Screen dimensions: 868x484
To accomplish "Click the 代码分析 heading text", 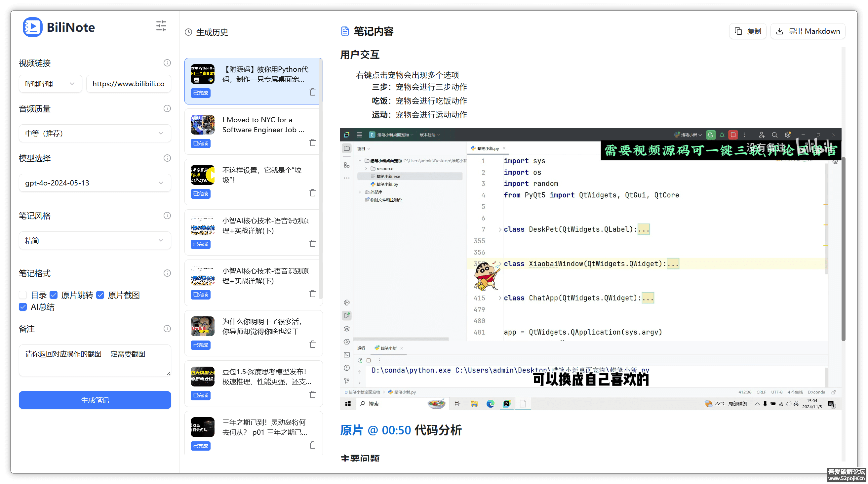I will 438,430.
